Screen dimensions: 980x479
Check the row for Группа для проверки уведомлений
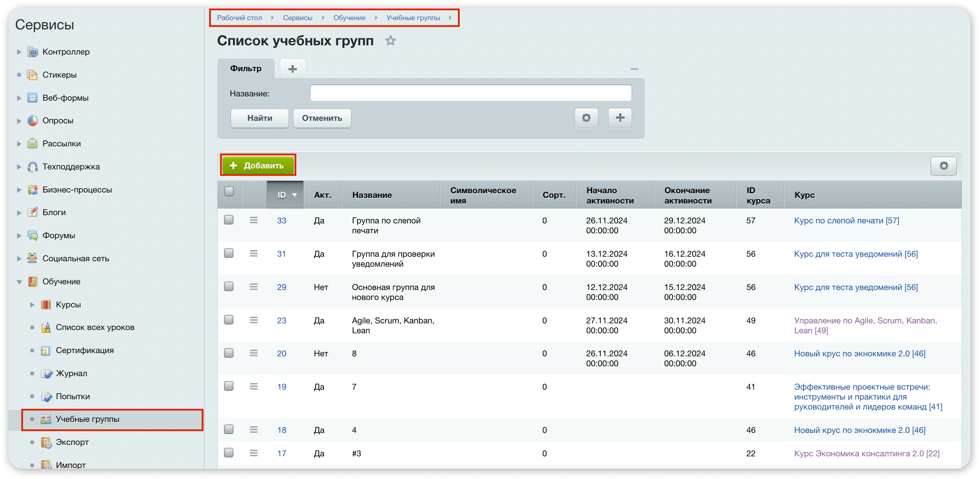229,253
